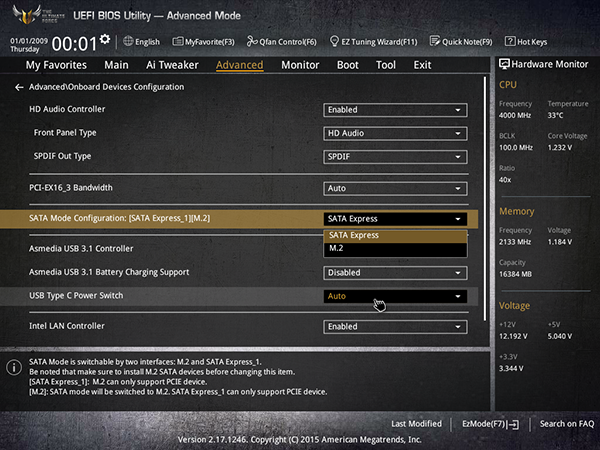The width and height of the screenshot is (600, 450).
Task: Select the Asmedia USB 3.1 Controller label
Action: pos(81,249)
